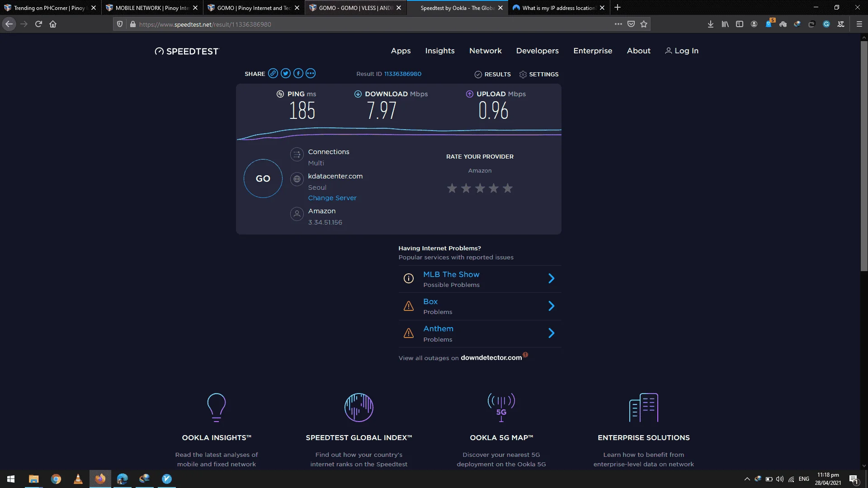
Task: Open the Speedtest Global Index globe icon
Action: click(359, 408)
